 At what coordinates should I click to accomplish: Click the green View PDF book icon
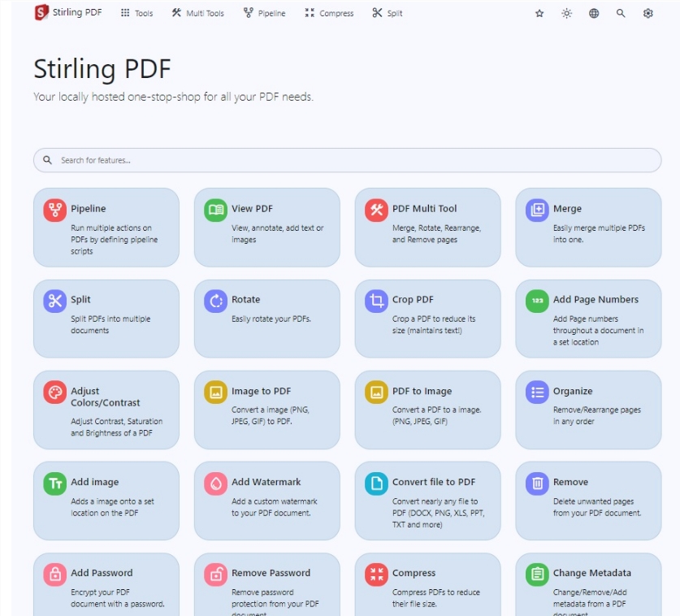point(215,210)
